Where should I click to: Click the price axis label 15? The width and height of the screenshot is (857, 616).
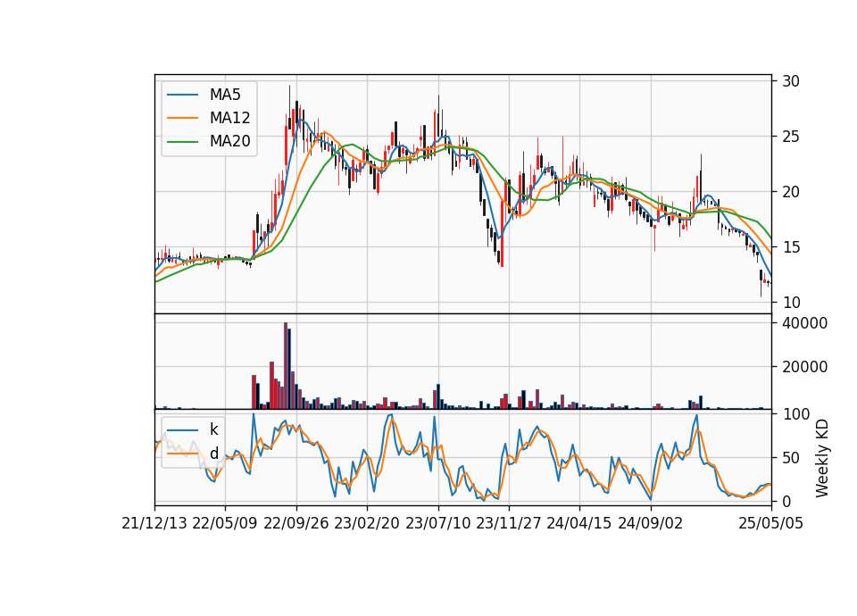point(791,247)
